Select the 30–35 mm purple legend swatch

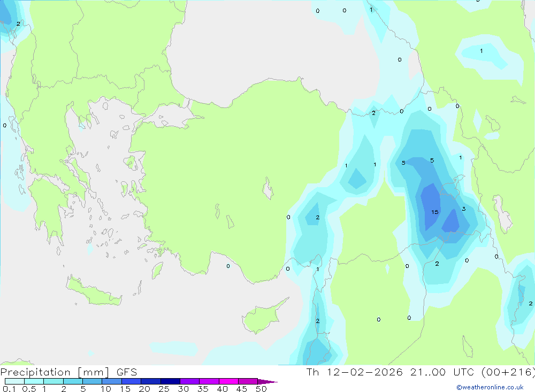coord(190,381)
